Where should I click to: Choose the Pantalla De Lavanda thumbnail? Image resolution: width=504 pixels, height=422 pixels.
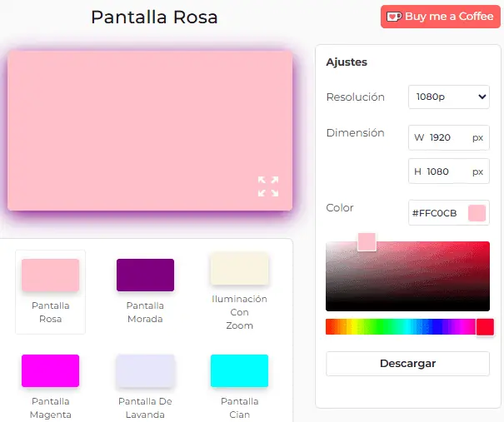[145, 371]
